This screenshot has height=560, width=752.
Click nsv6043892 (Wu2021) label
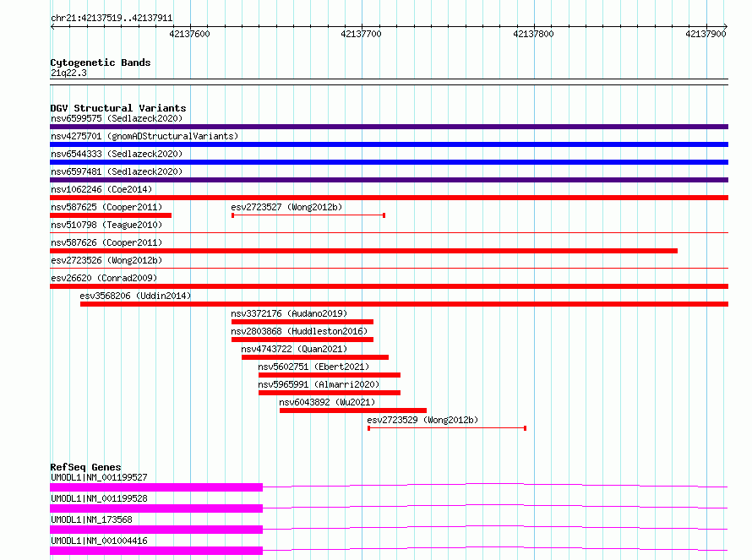coord(327,402)
